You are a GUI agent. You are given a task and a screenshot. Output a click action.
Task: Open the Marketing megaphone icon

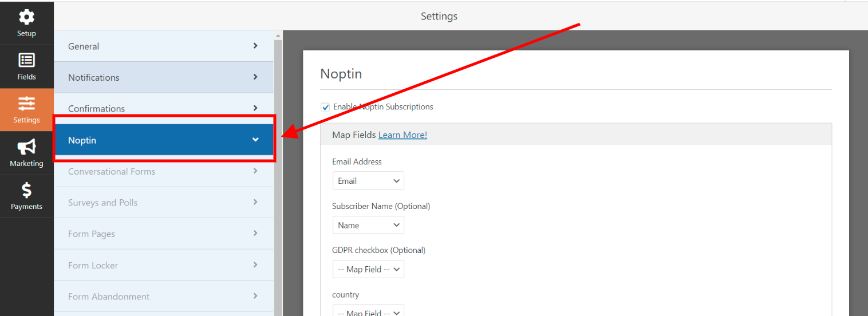pyautogui.click(x=26, y=147)
